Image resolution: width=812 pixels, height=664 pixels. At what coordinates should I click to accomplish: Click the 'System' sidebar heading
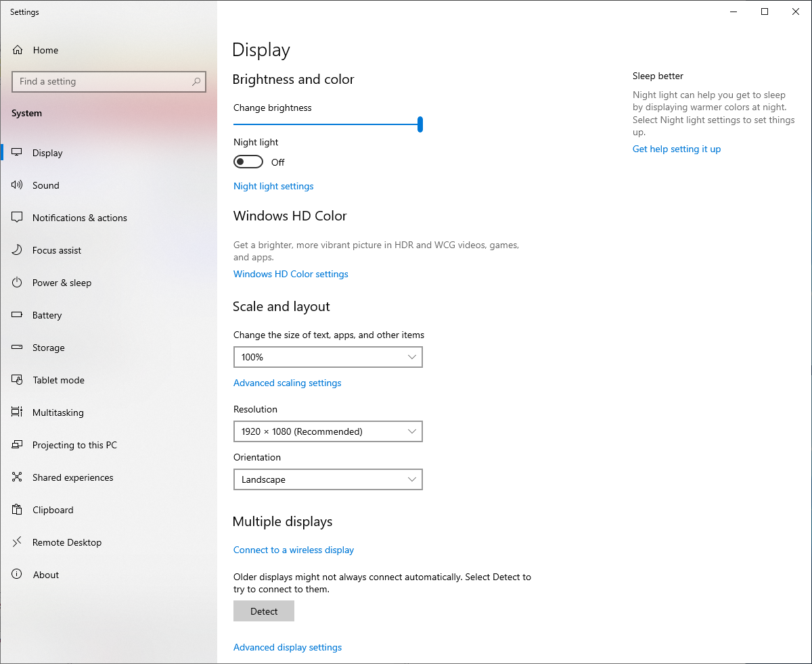(x=26, y=113)
